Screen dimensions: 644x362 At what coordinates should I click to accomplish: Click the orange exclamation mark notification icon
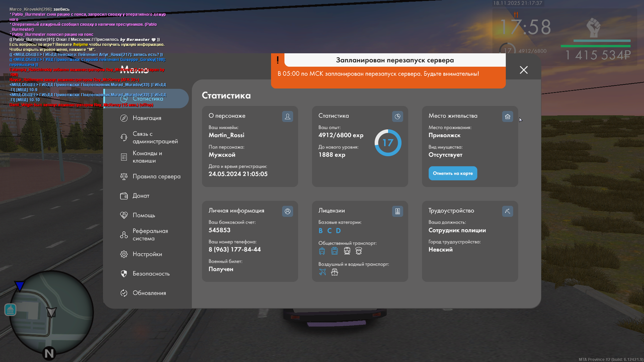point(277,60)
